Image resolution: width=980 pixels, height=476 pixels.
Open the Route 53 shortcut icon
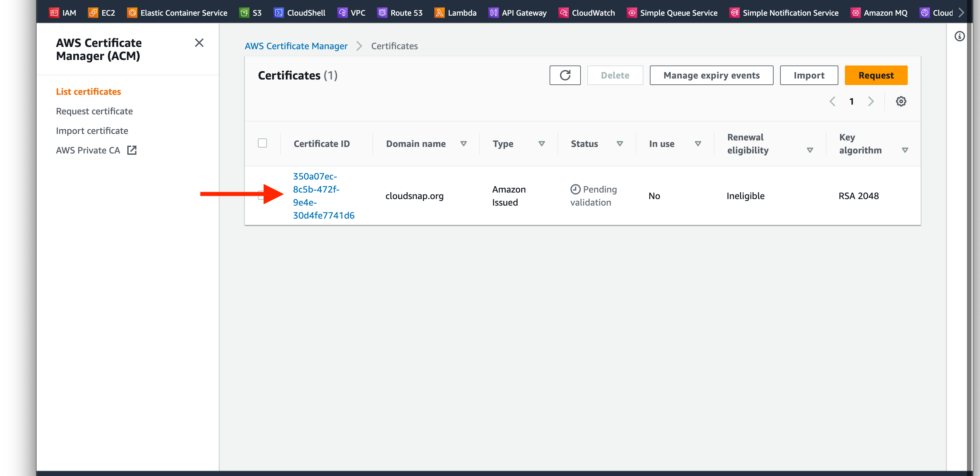point(382,13)
